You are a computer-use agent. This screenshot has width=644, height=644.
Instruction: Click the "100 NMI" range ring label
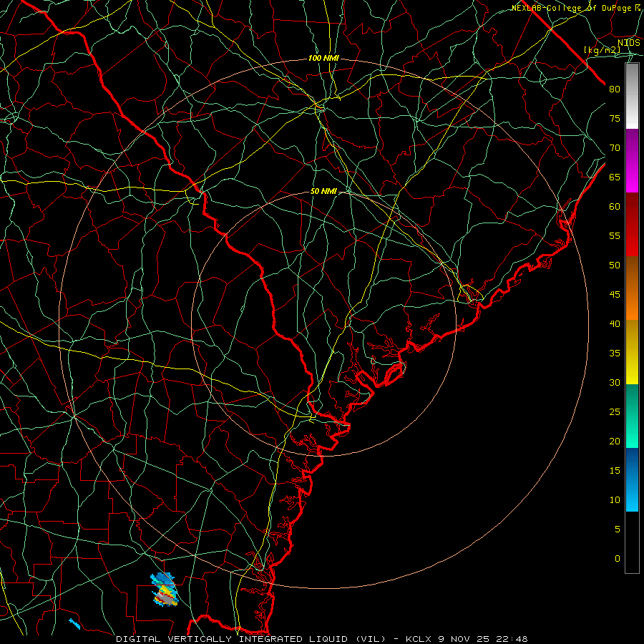323,59
